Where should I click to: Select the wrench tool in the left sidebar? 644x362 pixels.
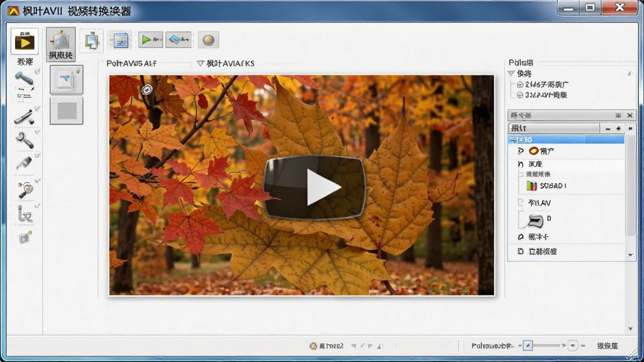[25, 141]
